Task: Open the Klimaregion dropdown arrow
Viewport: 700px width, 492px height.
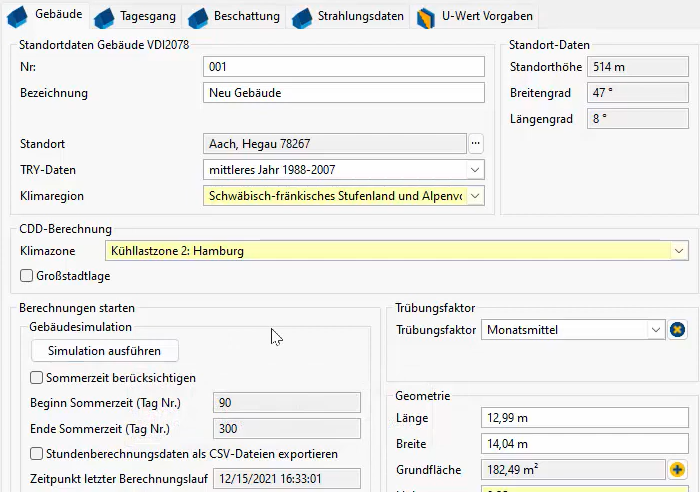Action: [475, 196]
